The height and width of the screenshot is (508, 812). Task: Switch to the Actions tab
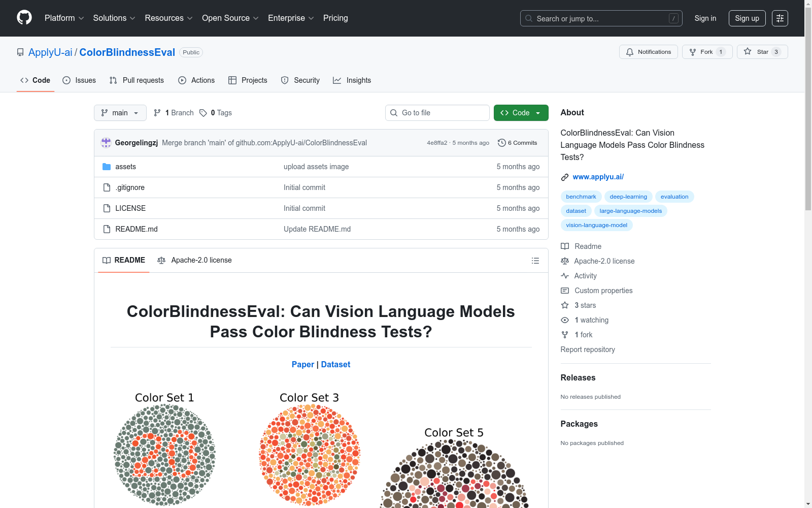tap(196, 80)
